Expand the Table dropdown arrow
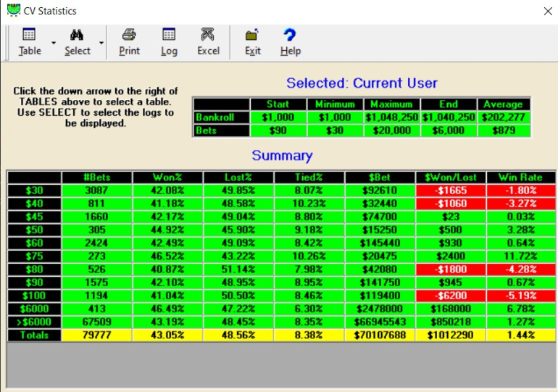Image resolution: width=558 pixels, height=392 pixels. pyautogui.click(x=54, y=43)
